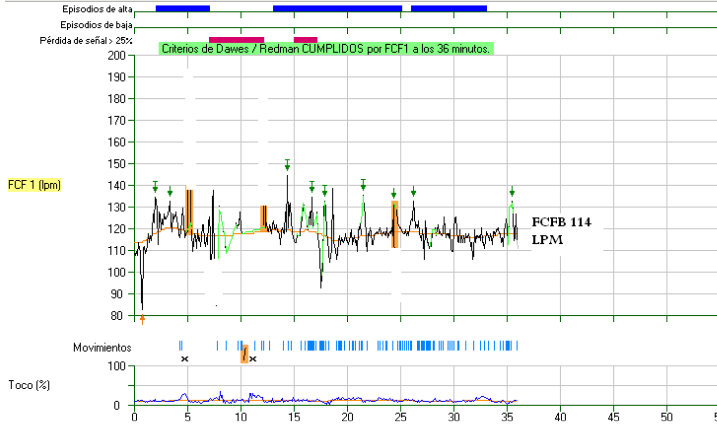The width and height of the screenshot is (717, 433).
Task: Click the FCFB 114 LPM annotation
Action: click(x=564, y=231)
